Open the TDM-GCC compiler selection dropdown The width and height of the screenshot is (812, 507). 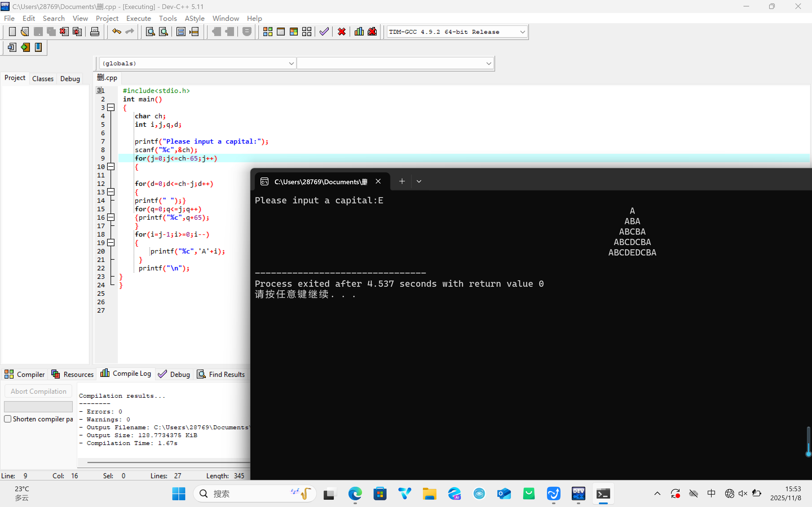522,32
